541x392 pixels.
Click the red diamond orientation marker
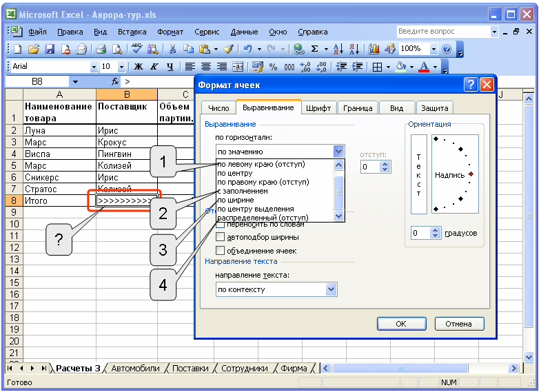point(471,174)
